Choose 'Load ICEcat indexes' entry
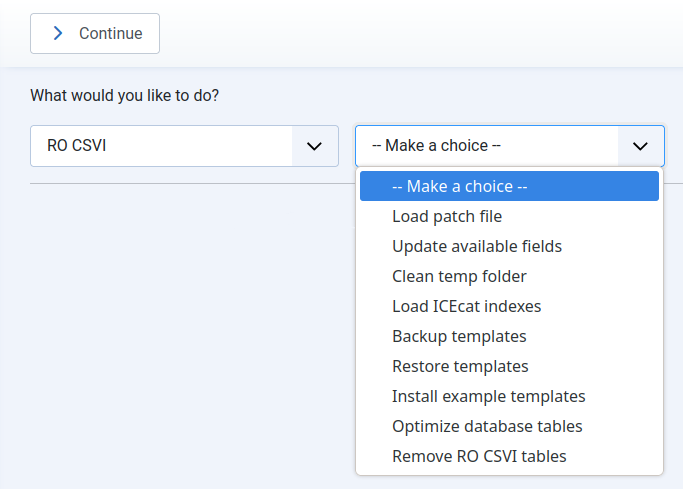 point(466,306)
